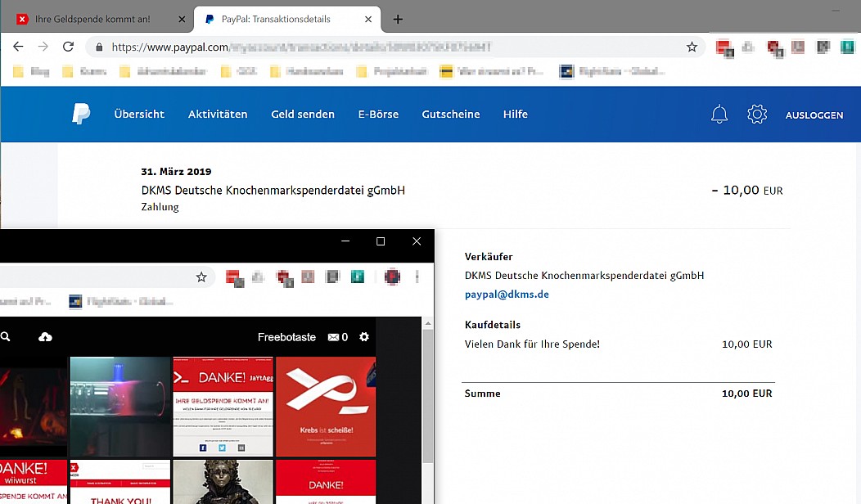Open Übersicht in PayPal navigation
The height and width of the screenshot is (504, 861).
pyautogui.click(x=139, y=115)
